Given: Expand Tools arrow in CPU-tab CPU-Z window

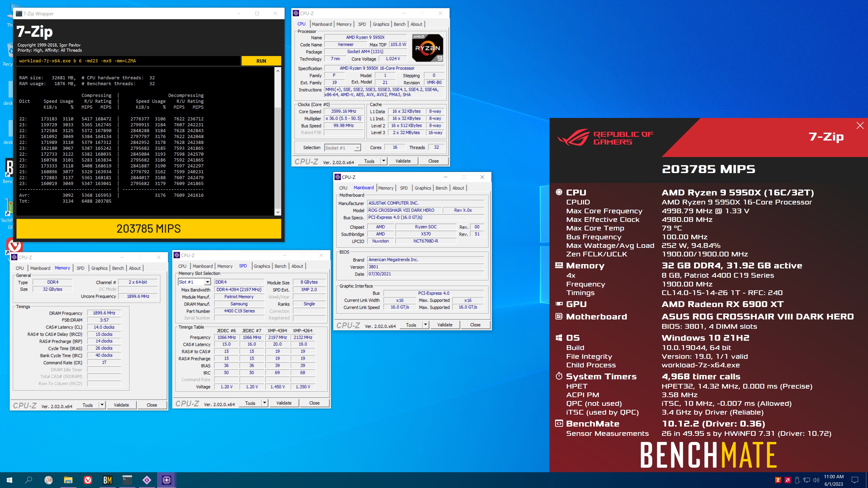Looking at the screenshot, I should [x=383, y=161].
